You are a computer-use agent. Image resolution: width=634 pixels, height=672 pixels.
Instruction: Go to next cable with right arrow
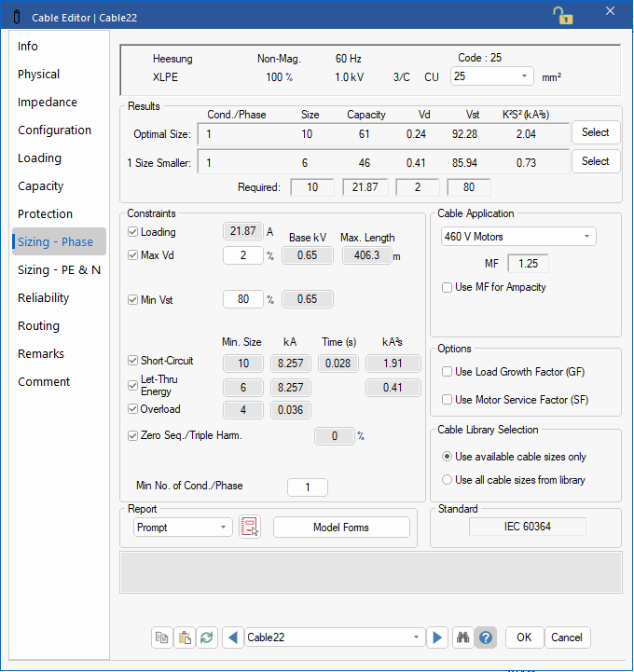[436, 638]
